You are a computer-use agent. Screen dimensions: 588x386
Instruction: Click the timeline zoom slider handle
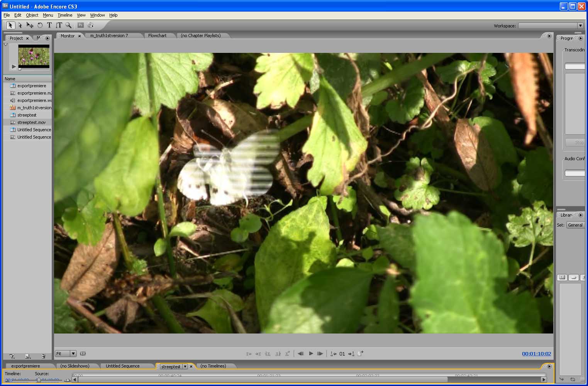38,380
